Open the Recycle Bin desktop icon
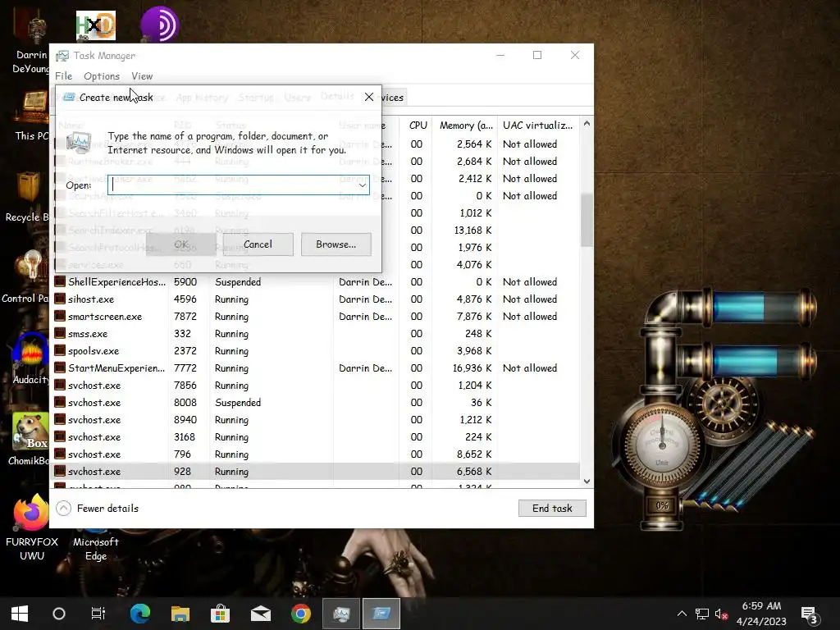 [27, 197]
